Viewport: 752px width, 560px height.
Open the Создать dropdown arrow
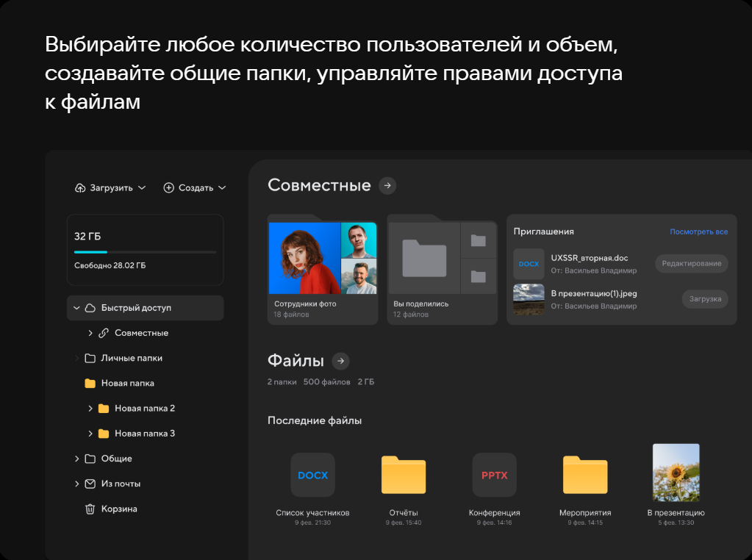point(222,188)
